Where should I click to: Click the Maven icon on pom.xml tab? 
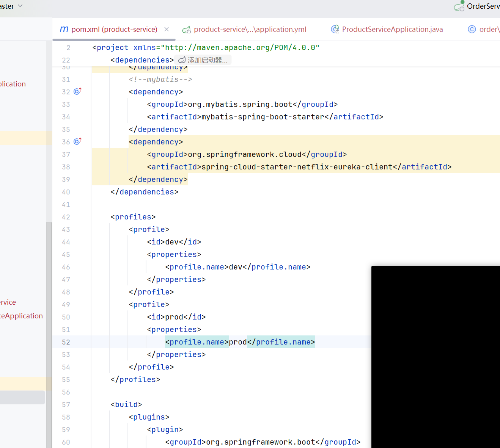click(x=64, y=29)
